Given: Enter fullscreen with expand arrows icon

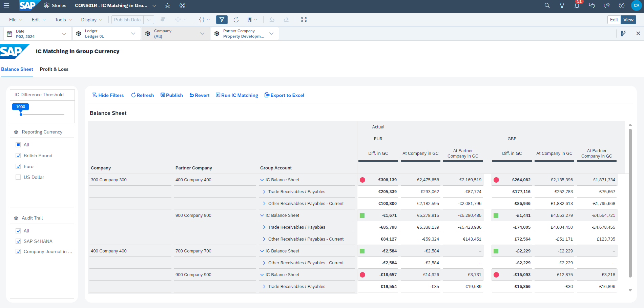Looking at the screenshot, I should click(304, 20).
